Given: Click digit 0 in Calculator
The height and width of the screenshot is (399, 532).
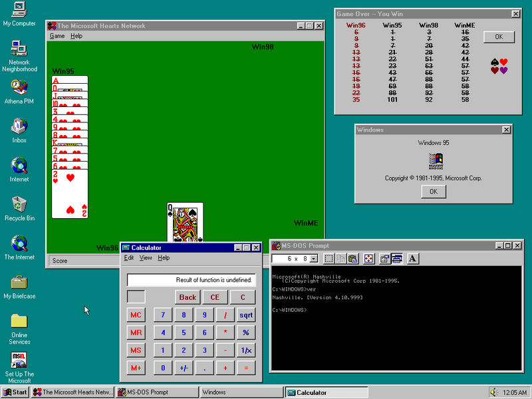Looking at the screenshot, I should pyautogui.click(x=163, y=368).
